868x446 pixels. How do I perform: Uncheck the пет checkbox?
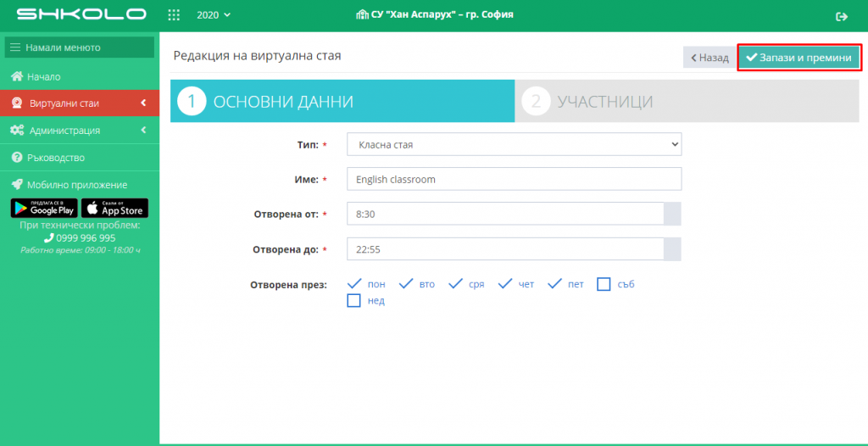click(555, 284)
